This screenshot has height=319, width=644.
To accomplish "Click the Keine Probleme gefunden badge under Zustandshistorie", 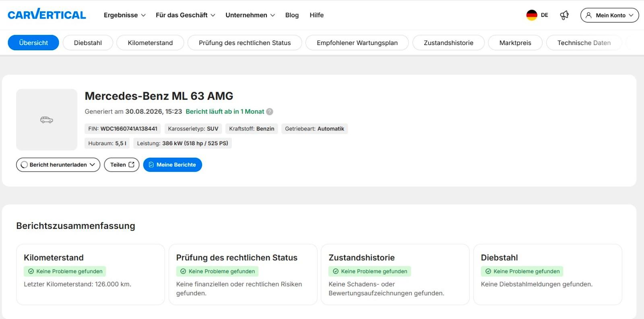I will 369,272.
